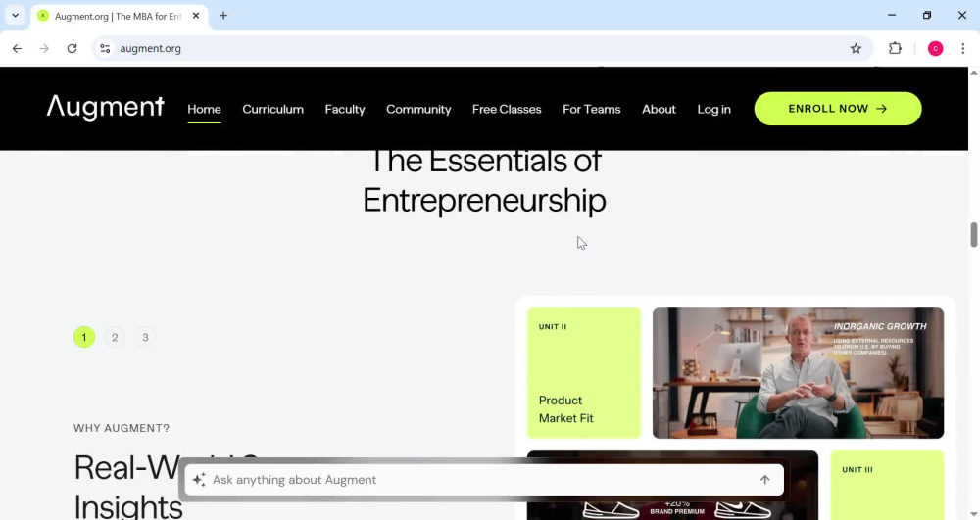This screenshot has height=520, width=980.
Task: Select slide indicator 1
Action: (83, 337)
